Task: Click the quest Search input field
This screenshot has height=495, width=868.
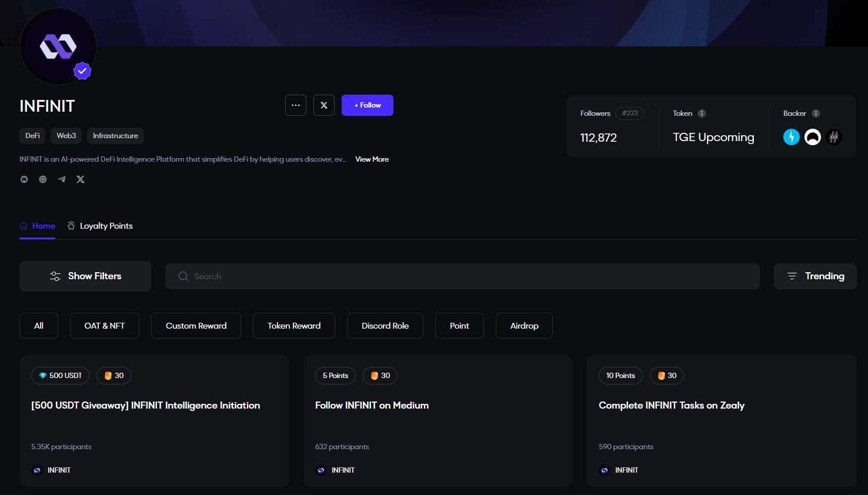Action: [462, 276]
